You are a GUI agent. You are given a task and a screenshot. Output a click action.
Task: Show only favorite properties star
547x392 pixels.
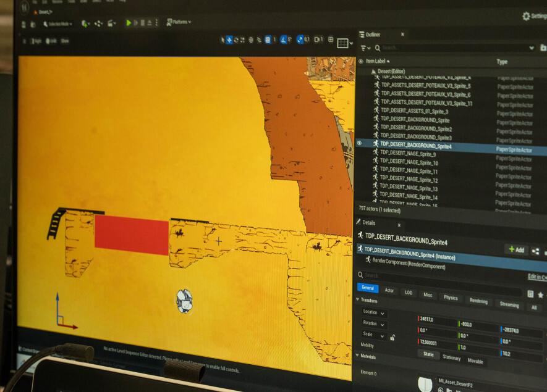[x=541, y=295]
